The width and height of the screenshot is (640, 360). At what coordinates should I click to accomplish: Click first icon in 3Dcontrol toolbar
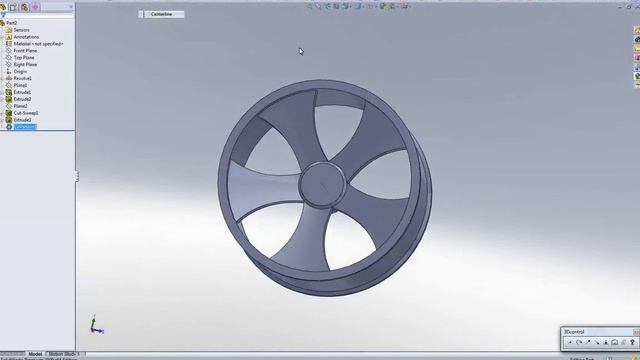point(570,342)
